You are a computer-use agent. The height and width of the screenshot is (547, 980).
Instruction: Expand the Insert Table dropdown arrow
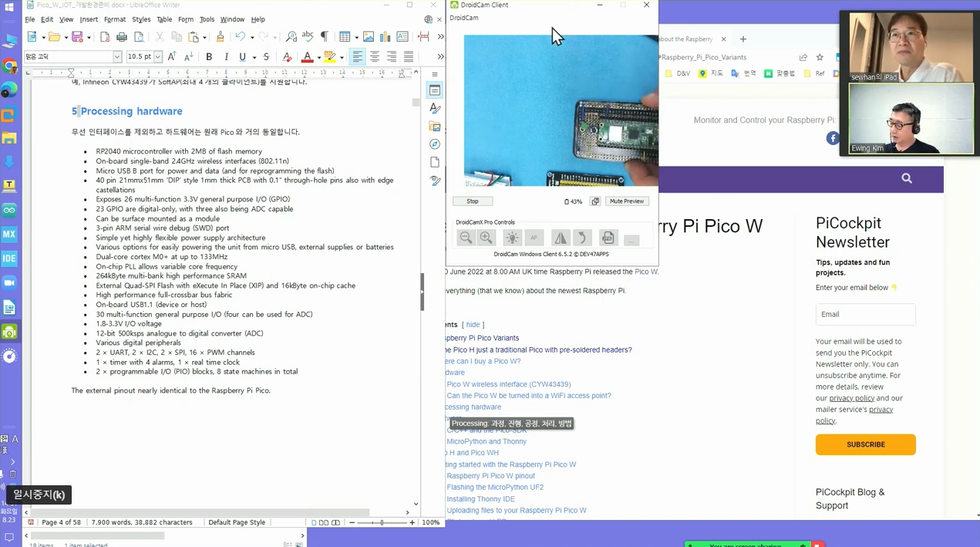355,36
